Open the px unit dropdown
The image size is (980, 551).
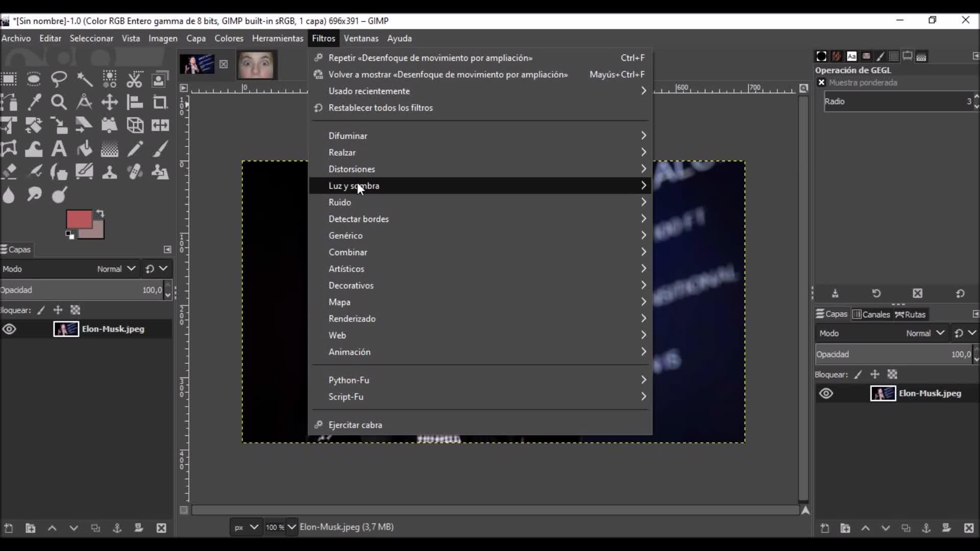(x=246, y=527)
